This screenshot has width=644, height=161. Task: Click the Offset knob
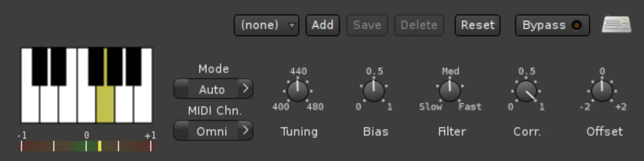[602, 90]
